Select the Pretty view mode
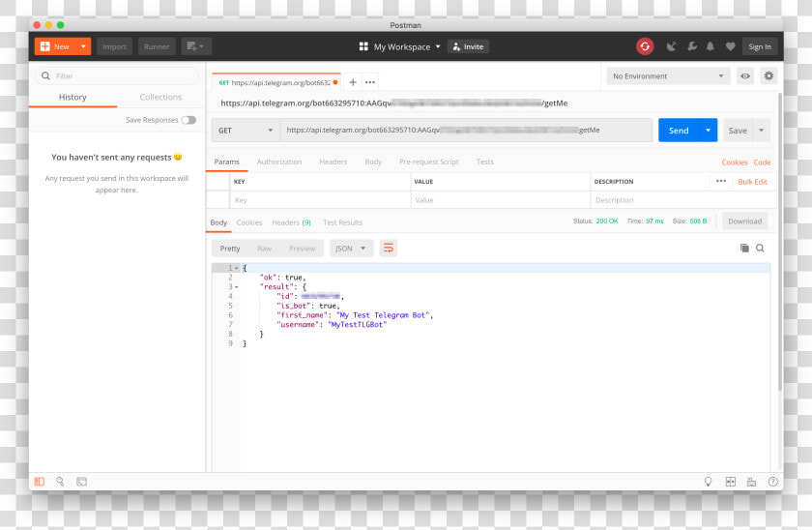 (230, 249)
